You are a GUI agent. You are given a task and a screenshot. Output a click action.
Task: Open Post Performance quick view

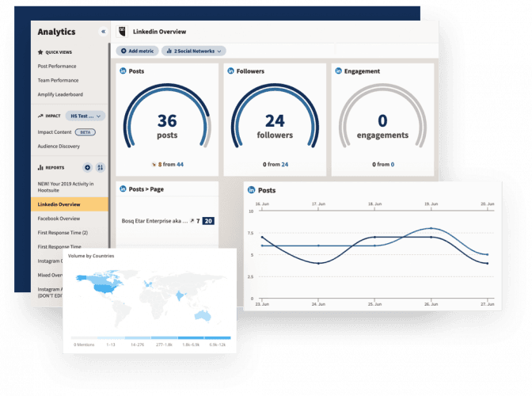coord(59,66)
